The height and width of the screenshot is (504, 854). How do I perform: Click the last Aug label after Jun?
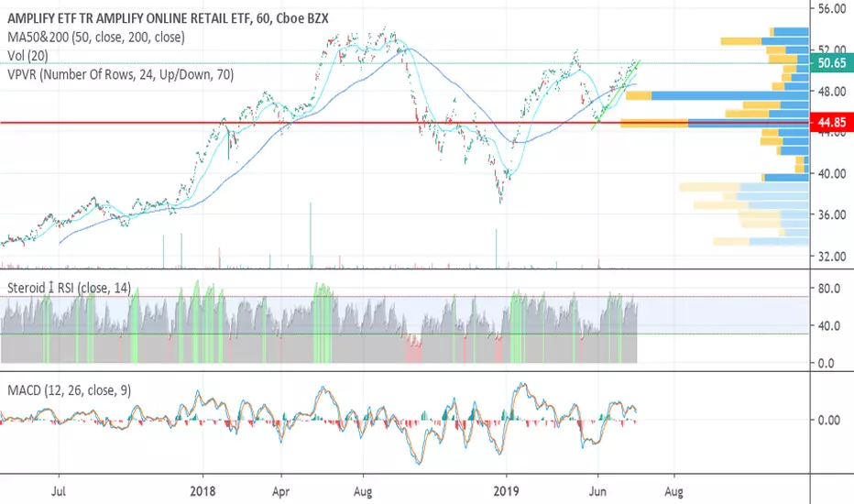click(x=673, y=491)
